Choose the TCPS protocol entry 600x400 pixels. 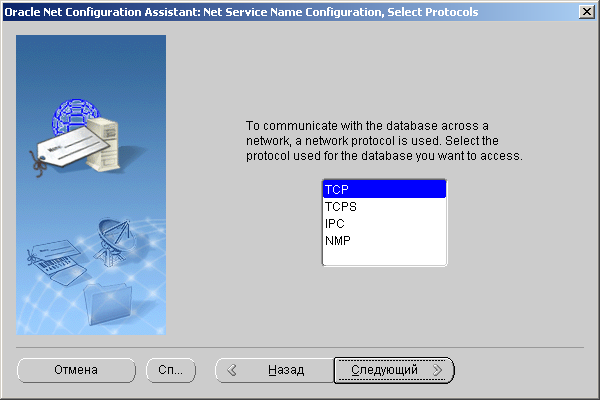[384, 207]
